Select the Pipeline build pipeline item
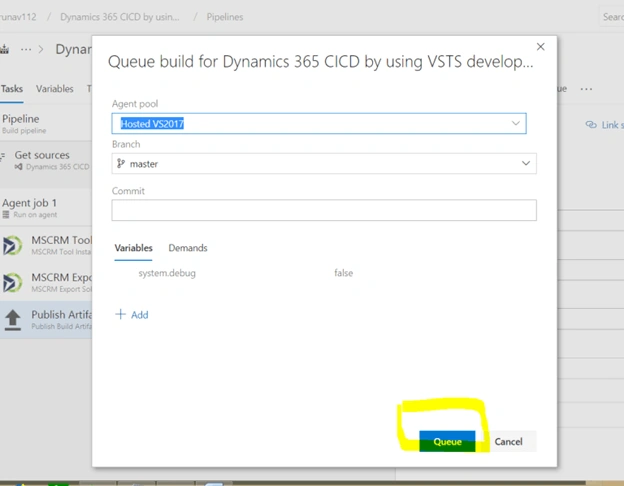The width and height of the screenshot is (624, 486). pos(46,124)
